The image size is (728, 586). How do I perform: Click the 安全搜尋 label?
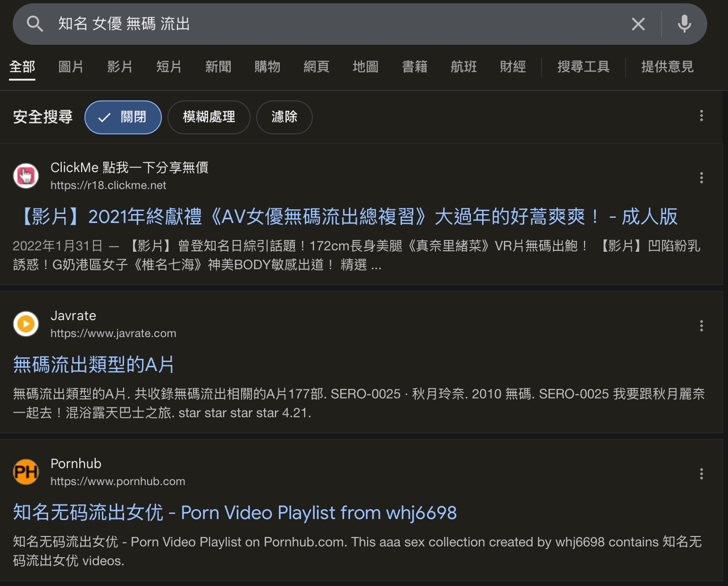pos(42,117)
